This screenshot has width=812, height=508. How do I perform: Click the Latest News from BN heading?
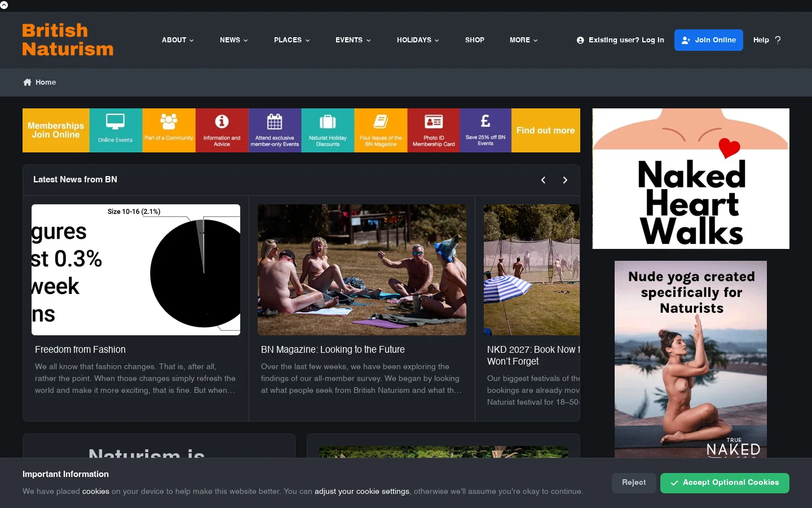75,179
